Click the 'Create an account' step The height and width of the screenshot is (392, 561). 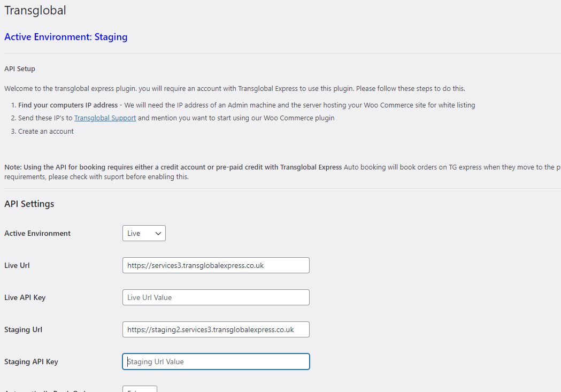(46, 131)
